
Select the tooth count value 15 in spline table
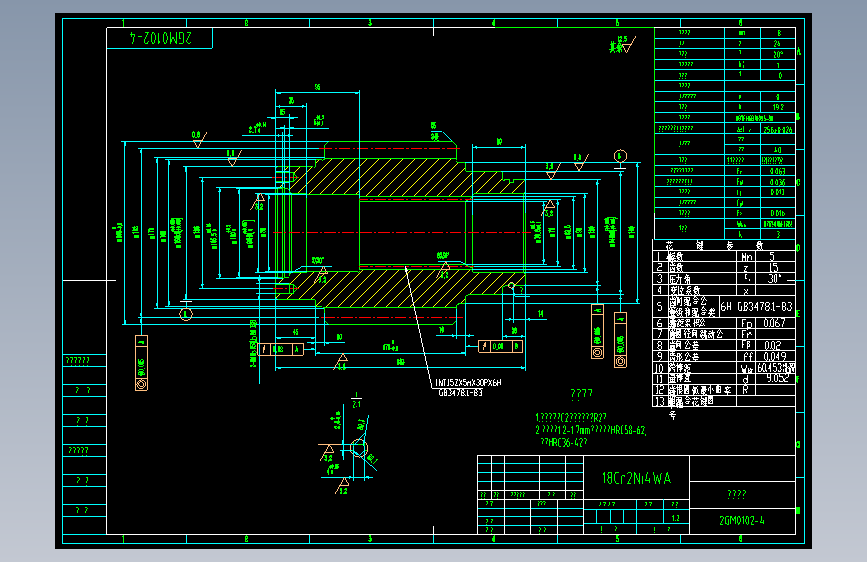tap(774, 268)
